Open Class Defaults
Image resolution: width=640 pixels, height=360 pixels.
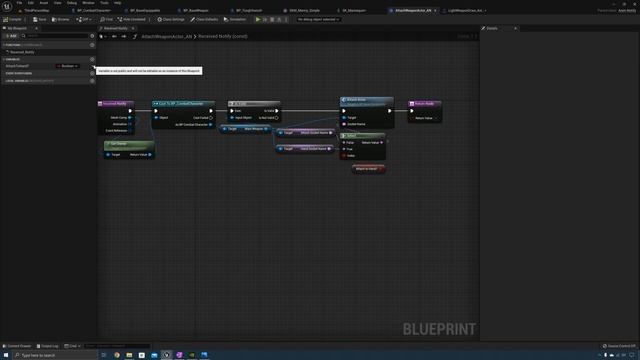(x=204, y=19)
